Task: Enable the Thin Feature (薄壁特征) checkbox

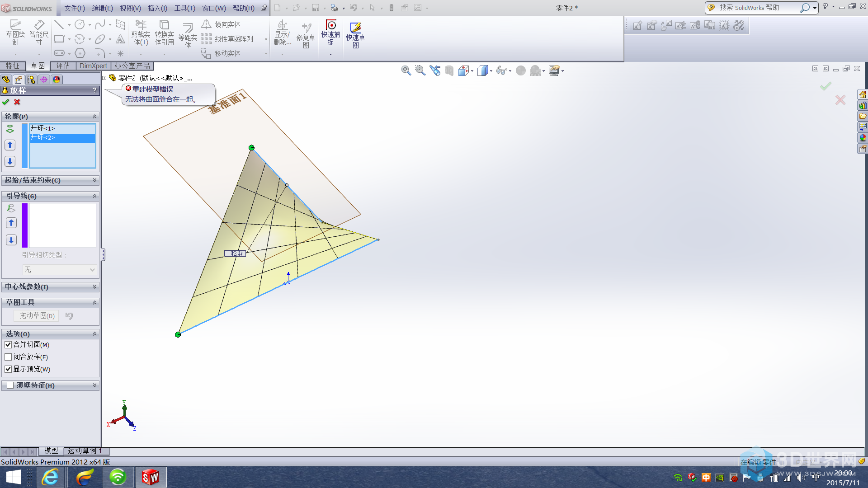Action: 10,385
